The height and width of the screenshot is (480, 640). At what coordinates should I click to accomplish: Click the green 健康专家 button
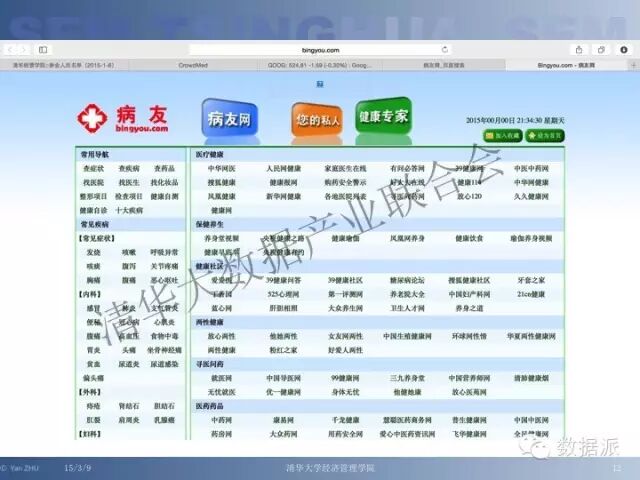[383, 116]
